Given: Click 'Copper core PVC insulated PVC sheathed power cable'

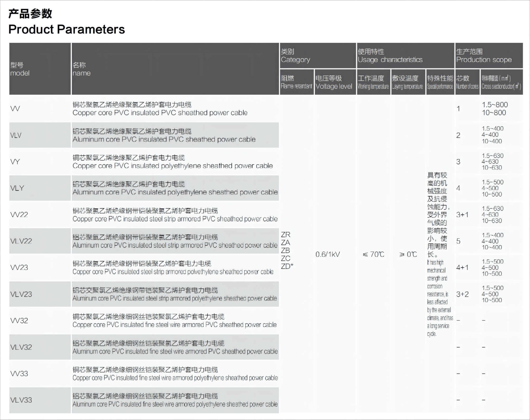Looking at the screenshot, I should [x=160, y=113].
